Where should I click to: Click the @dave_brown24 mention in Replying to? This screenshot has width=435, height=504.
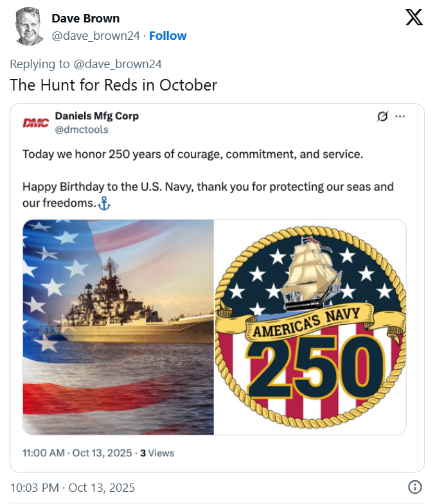click(118, 64)
